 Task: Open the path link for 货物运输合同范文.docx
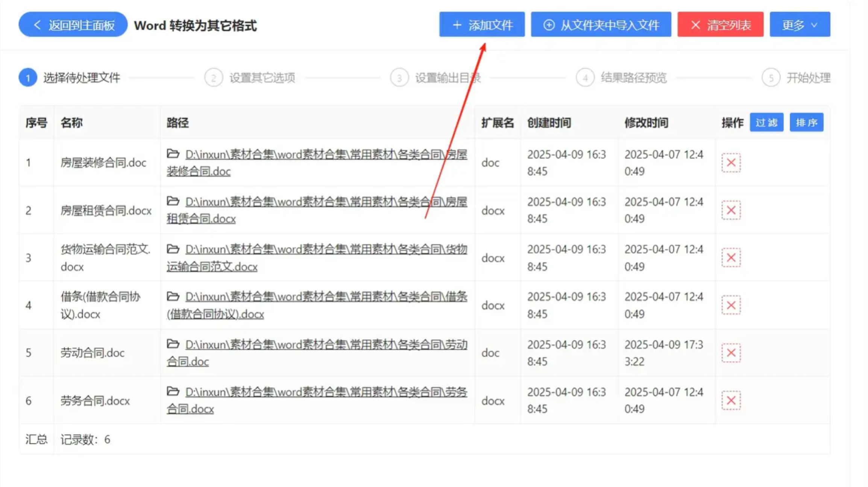click(x=326, y=250)
